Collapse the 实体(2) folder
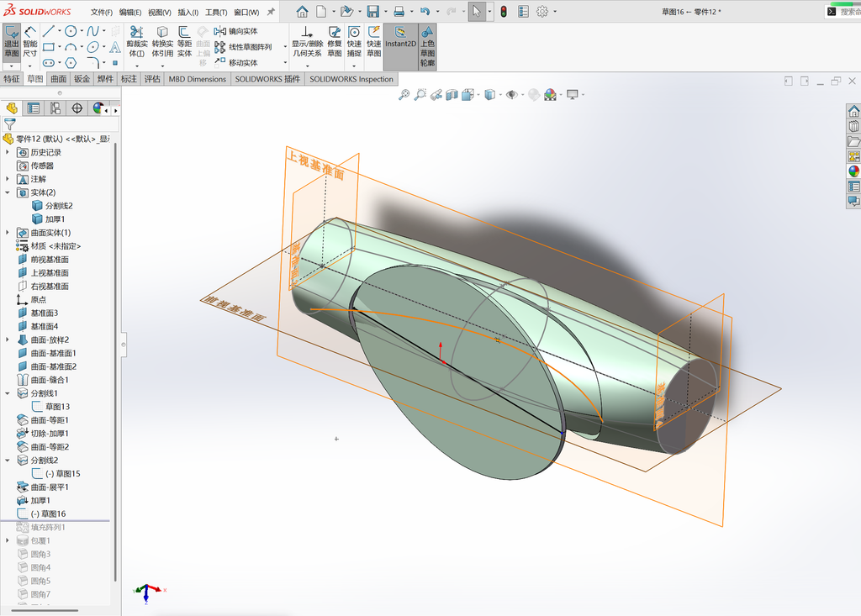The height and width of the screenshot is (616, 861). tap(7, 192)
